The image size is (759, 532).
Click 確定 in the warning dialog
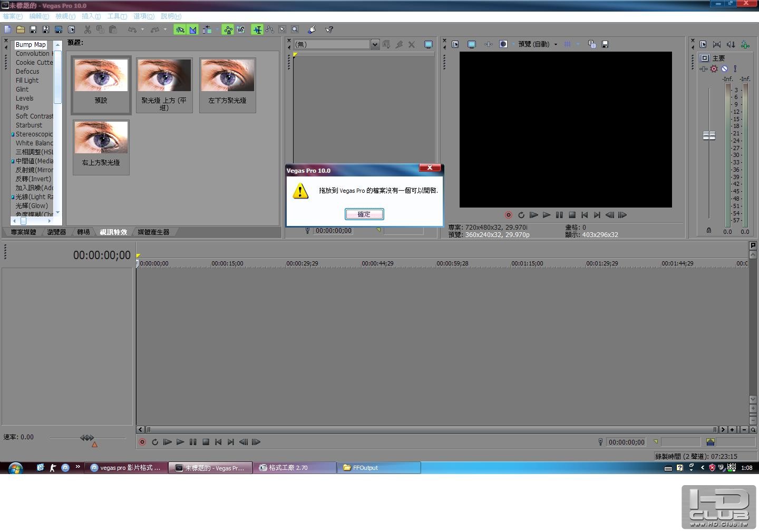[x=364, y=214]
